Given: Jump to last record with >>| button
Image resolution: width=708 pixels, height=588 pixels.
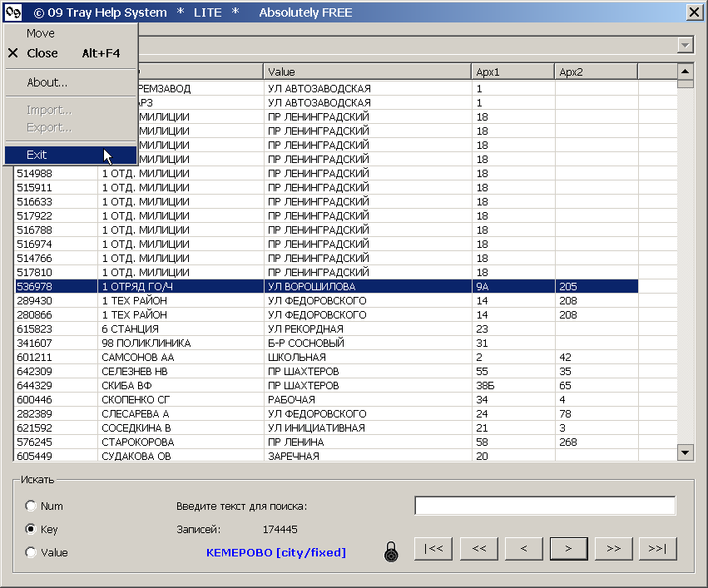Looking at the screenshot, I should click(658, 549).
